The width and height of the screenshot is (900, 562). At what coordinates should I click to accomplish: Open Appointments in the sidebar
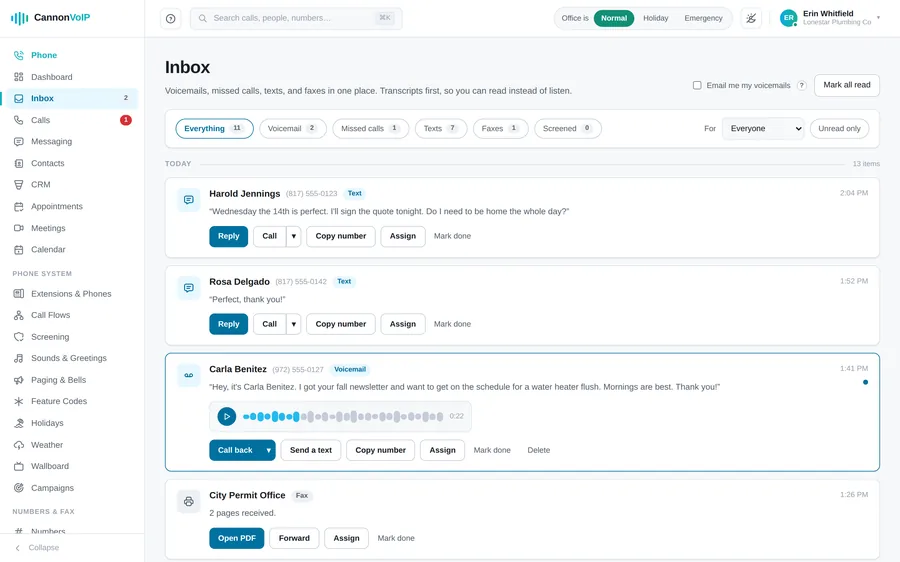72,206
